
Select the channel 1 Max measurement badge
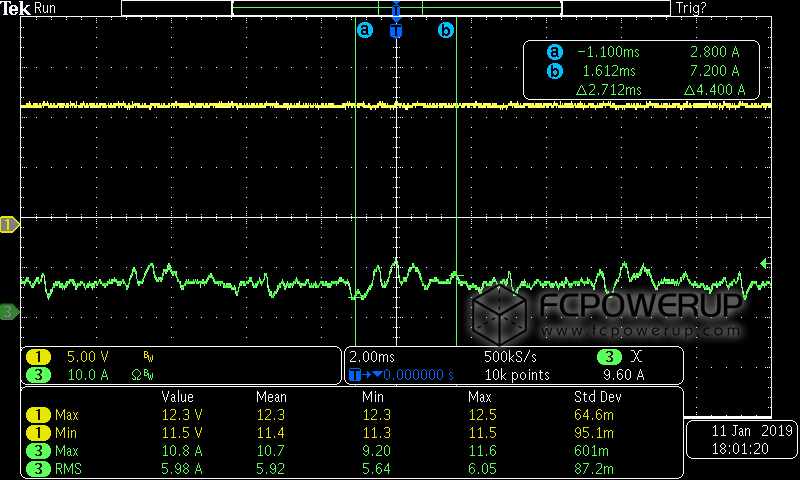[x=38, y=415]
